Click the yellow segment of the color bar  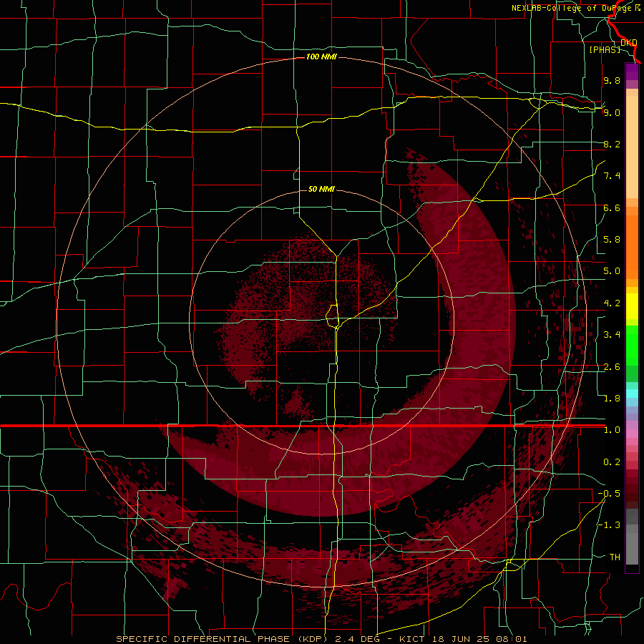coord(632,306)
